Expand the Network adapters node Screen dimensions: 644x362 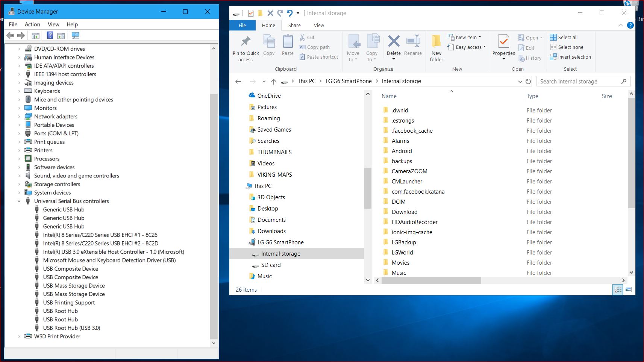[19, 117]
